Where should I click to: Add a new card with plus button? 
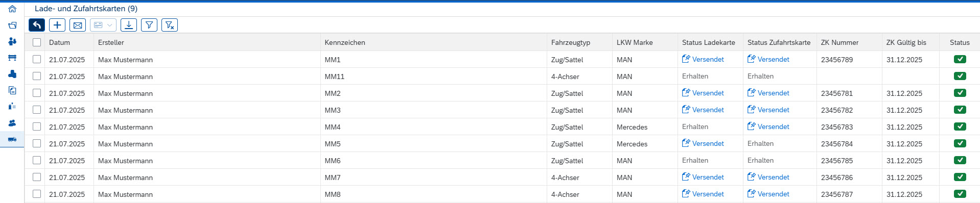tap(57, 25)
